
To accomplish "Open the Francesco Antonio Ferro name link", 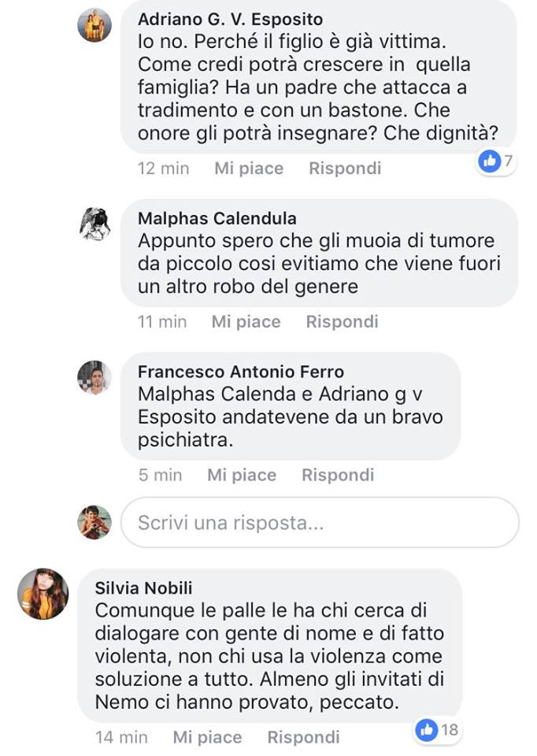I will coord(241,372).
